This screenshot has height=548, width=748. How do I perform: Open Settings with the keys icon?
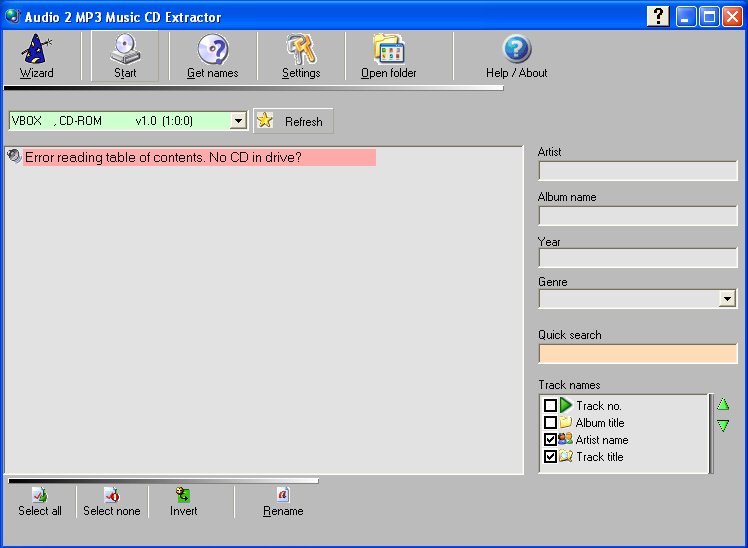coord(301,49)
